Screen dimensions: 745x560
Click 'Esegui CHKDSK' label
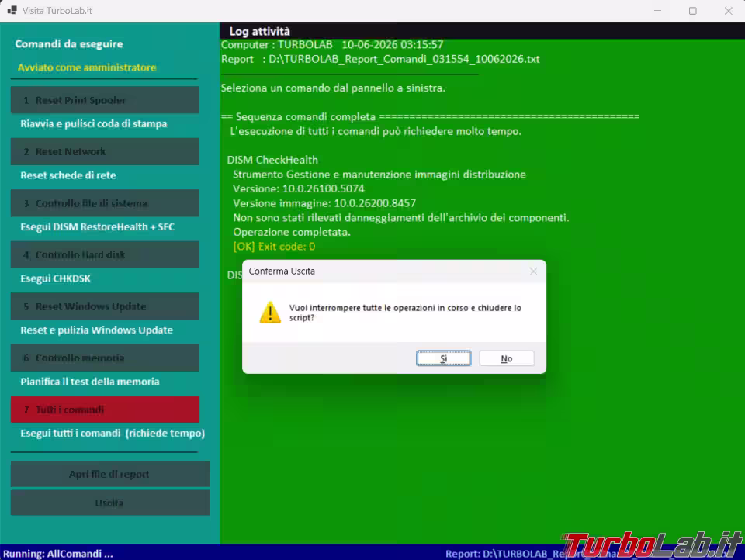coord(55,278)
